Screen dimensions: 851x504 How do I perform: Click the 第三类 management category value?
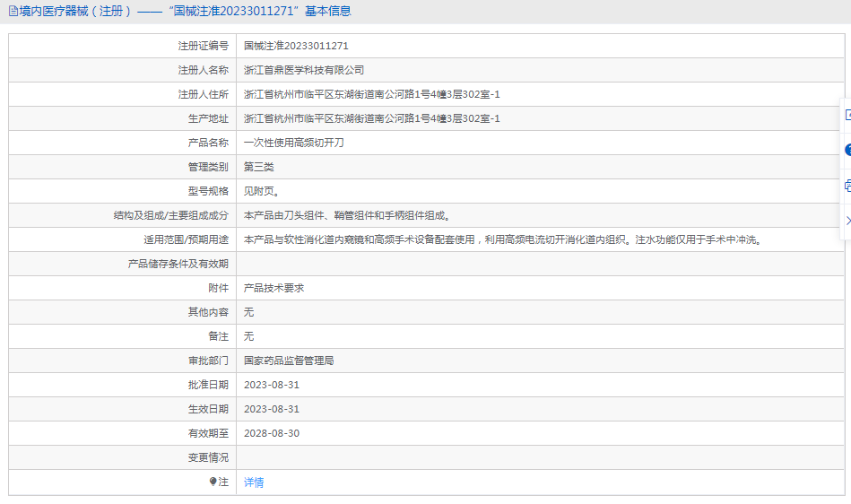pyautogui.click(x=259, y=167)
